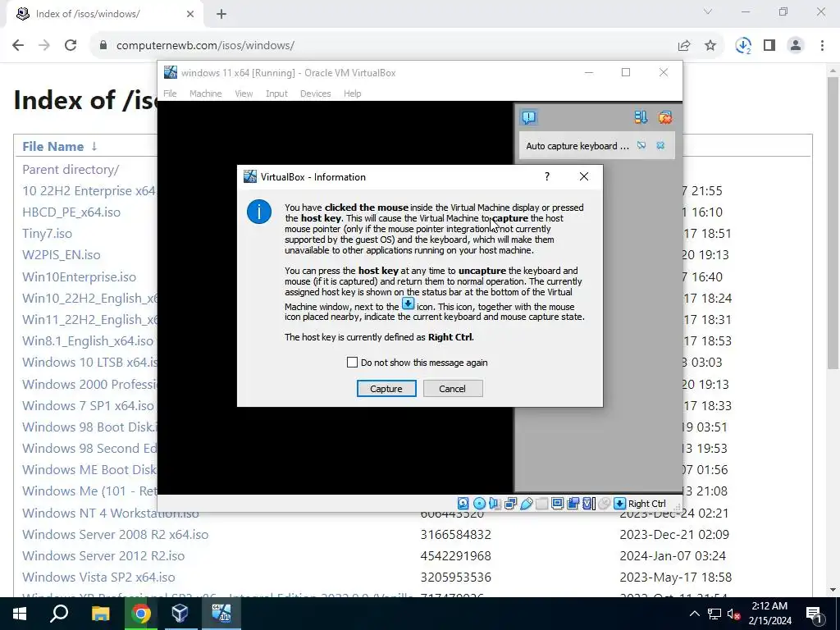Click the mouse capture status icon

[604, 504]
